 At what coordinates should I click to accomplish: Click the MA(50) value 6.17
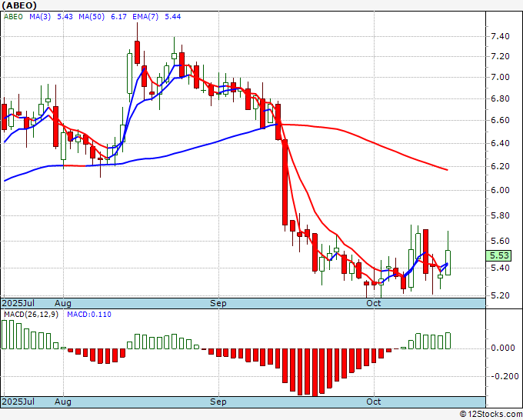(118, 17)
